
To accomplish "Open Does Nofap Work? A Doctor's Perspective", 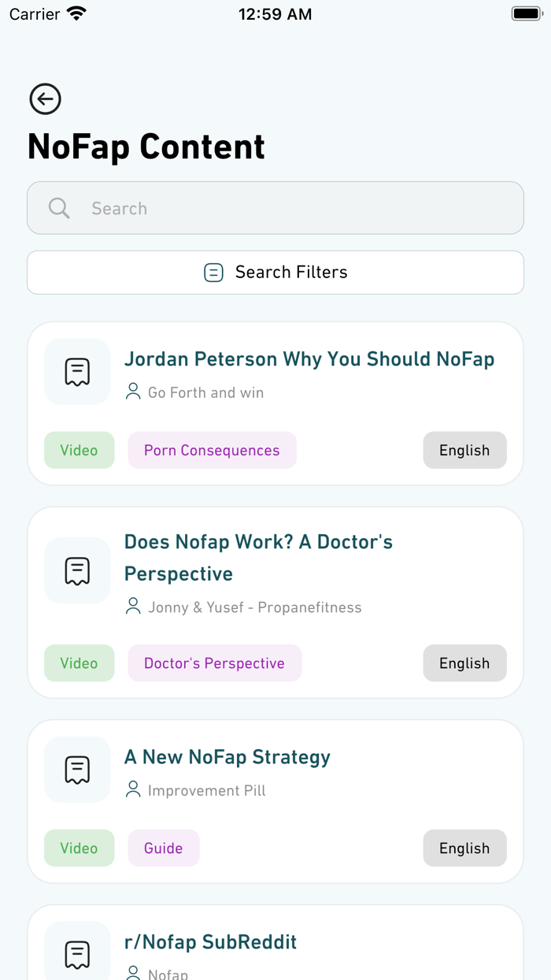I will 258,557.
